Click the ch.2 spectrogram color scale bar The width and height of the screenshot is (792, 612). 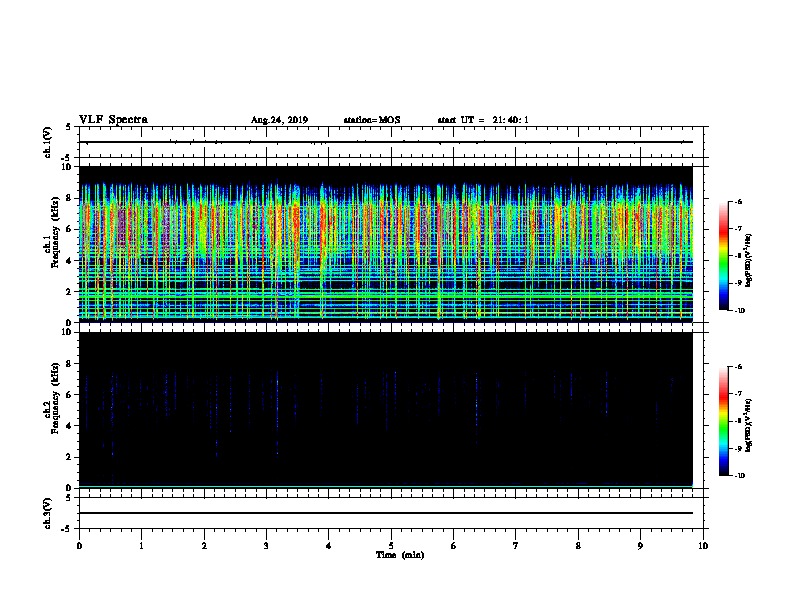pyautogui.click(x=723, y=421)
